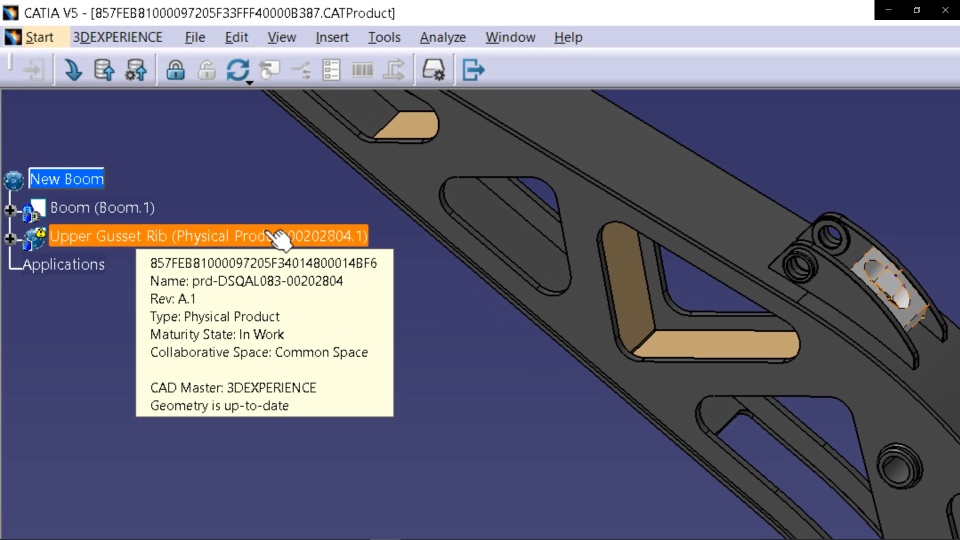Select the Boom (Boom.1) tree node
Viewport: 960px width, 540px height.
point(102,208)
